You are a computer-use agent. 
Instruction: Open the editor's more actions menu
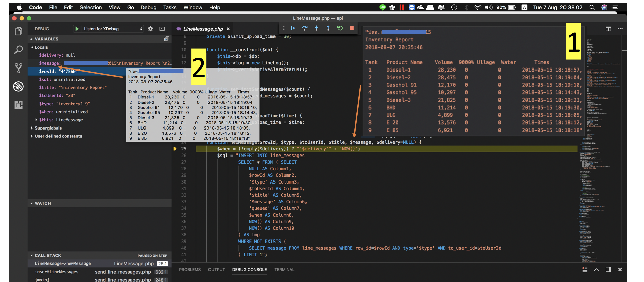coord(620,29)
